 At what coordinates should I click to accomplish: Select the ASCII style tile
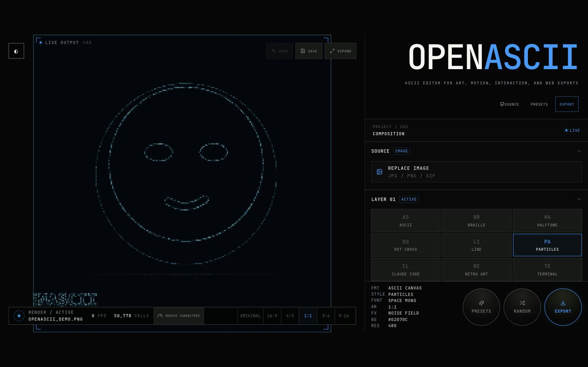click(x=406, y=221)
